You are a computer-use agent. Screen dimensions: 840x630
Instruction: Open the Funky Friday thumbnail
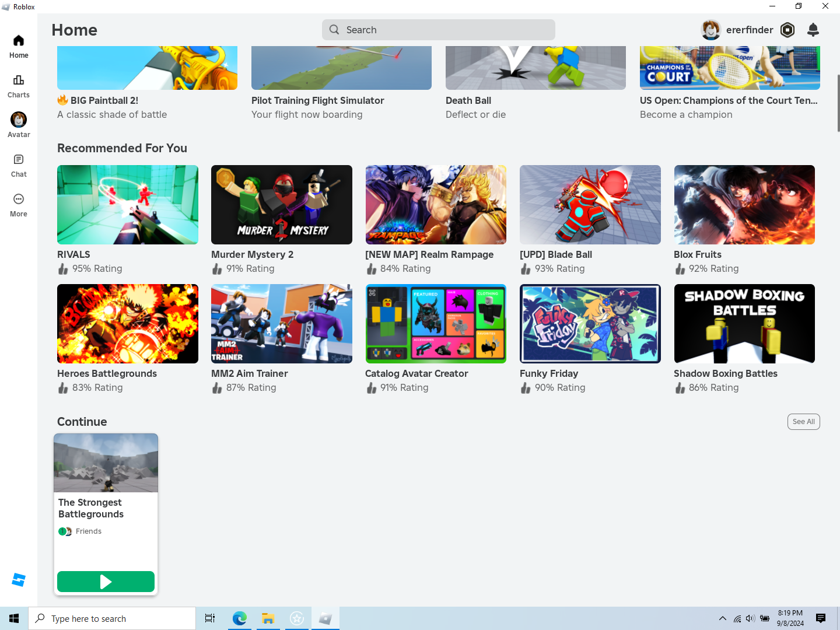tap(590, 324)
